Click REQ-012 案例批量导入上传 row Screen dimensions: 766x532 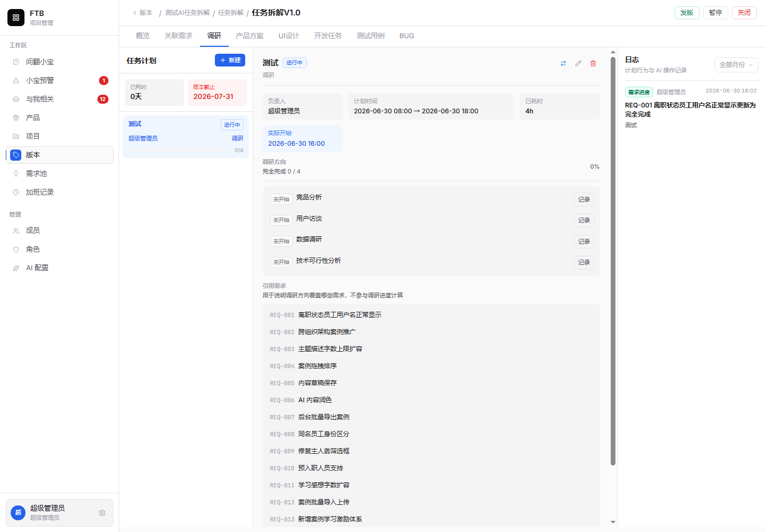tap(431, 502)
